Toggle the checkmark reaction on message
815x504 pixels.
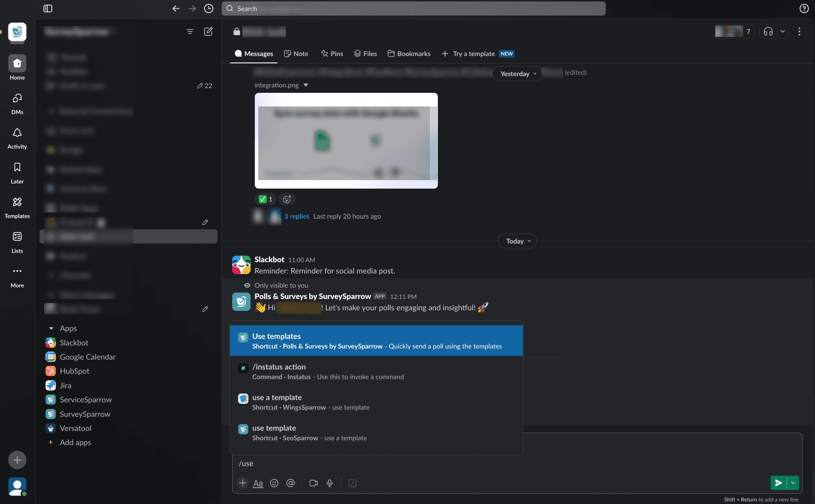point(266,199)
